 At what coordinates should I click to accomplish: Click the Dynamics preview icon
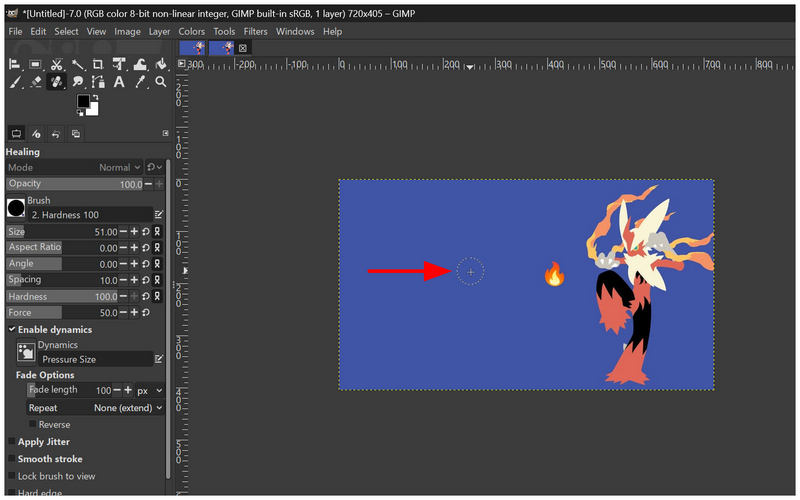coord(26,352)
